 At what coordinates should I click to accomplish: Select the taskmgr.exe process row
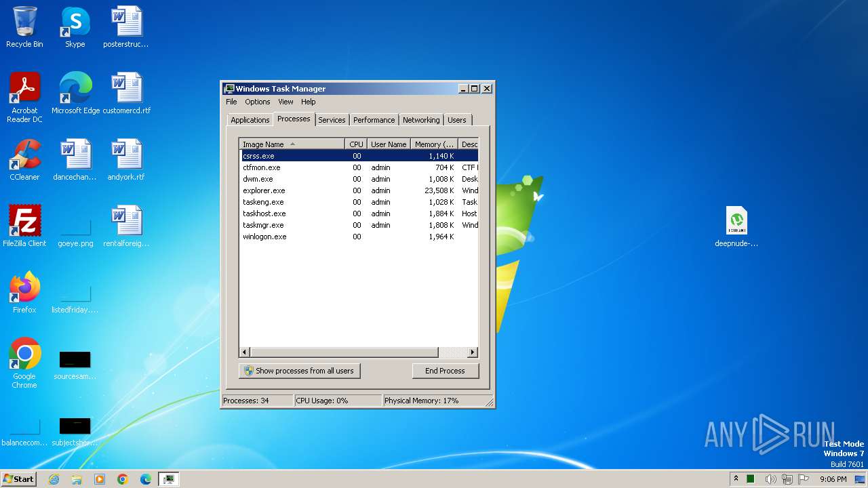359,225
